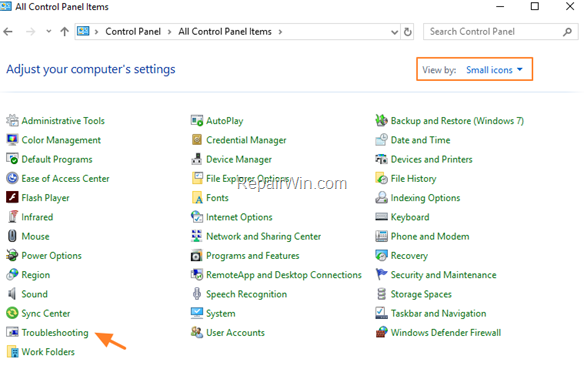The height and width of the screenshot is (369, 584).
Task: Refresh the Control Panel view
Action: [408, 32]
